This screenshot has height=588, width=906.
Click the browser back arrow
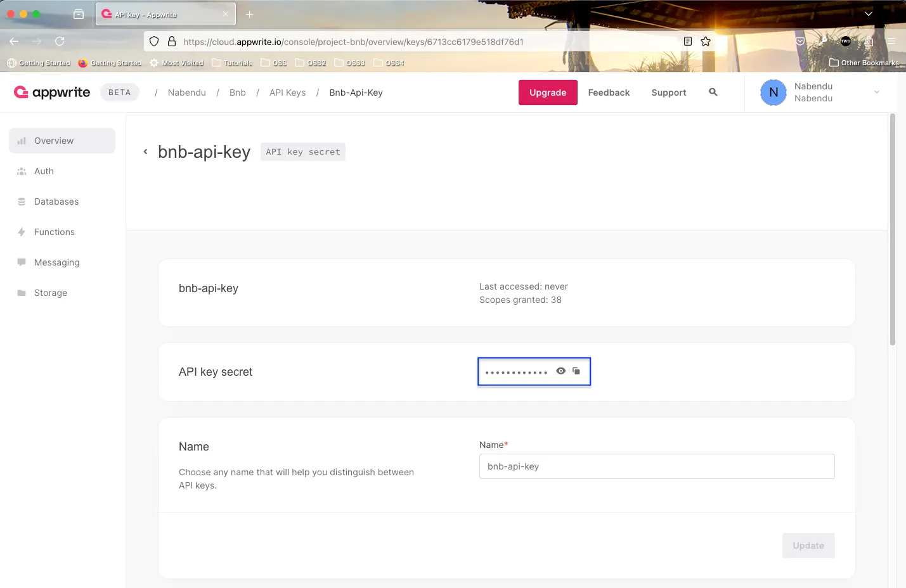coord(14,41)
